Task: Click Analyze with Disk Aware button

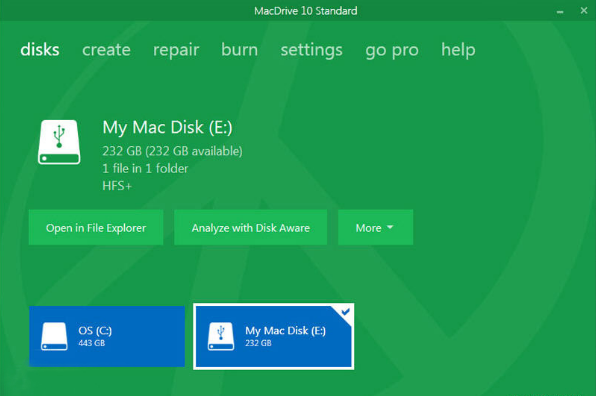Action: [x=250, y=227]
